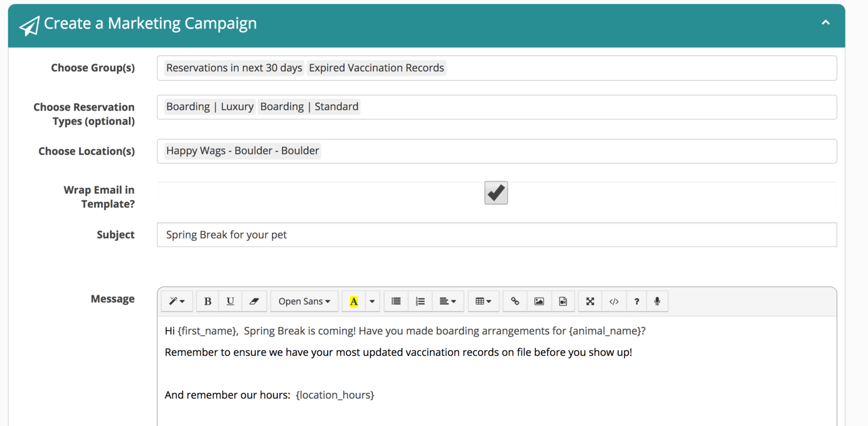
Task: Open the color picker dropdown arrow
Action: pos(372,301)
